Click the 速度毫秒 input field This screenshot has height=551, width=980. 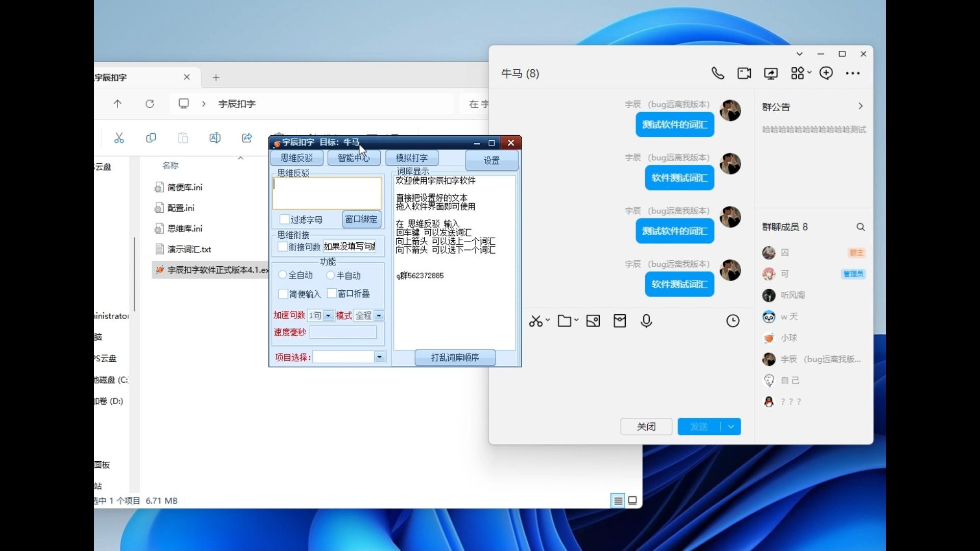[343, 332]
